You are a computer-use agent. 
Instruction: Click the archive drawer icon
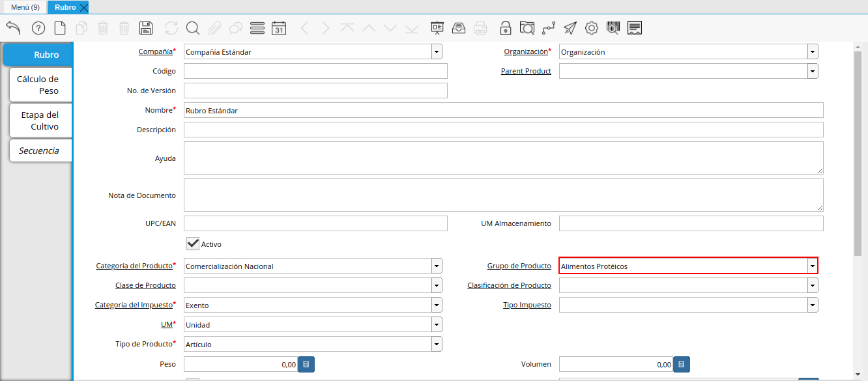pyautogui.click(x=459, y=28)
